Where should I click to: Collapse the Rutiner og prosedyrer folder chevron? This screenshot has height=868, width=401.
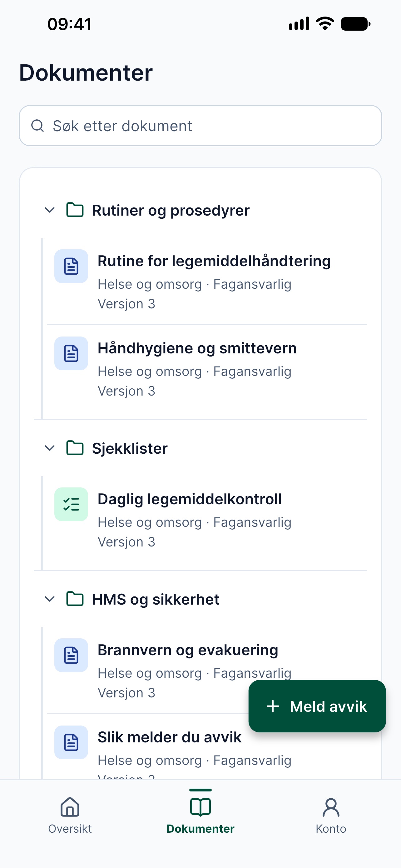point(50,210)
